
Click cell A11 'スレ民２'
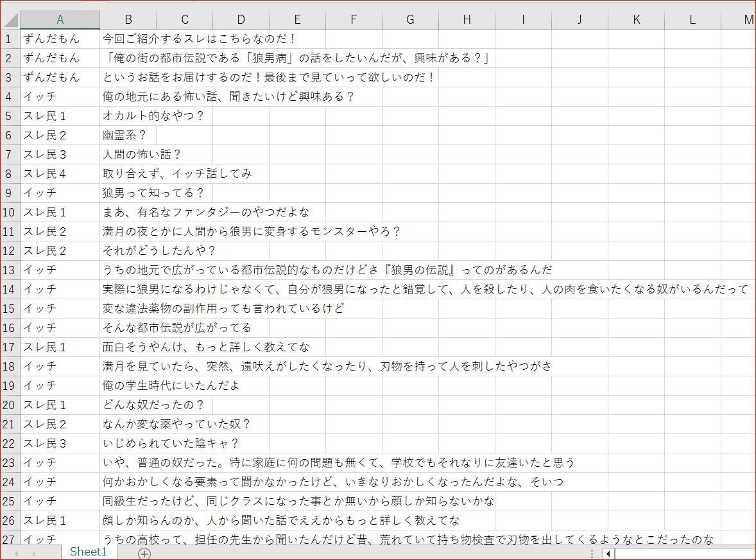coord(60,232)
